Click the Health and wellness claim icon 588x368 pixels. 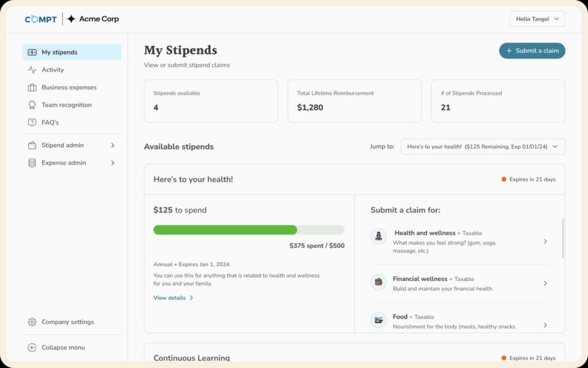pos(378,237)
